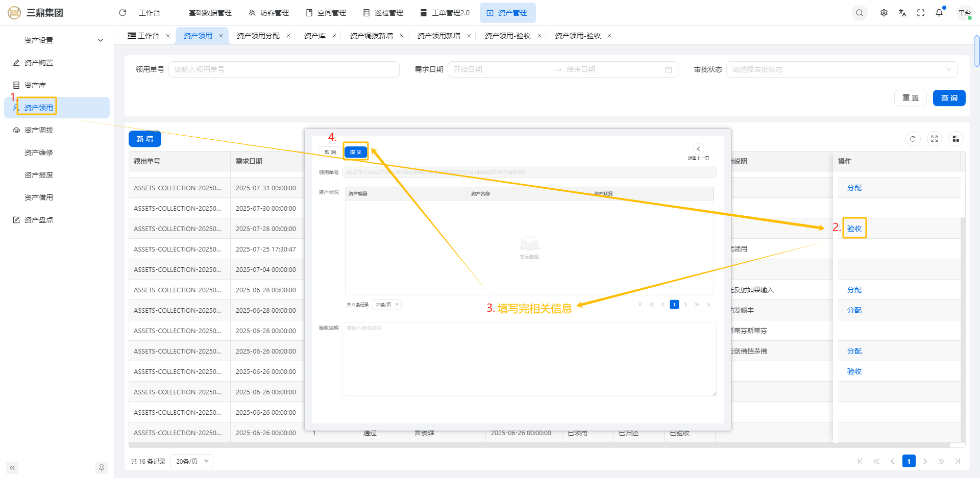This screenshot has width=980, height=478.
Task: Switch to the 资产库 tab
Action: pos(314,36)
